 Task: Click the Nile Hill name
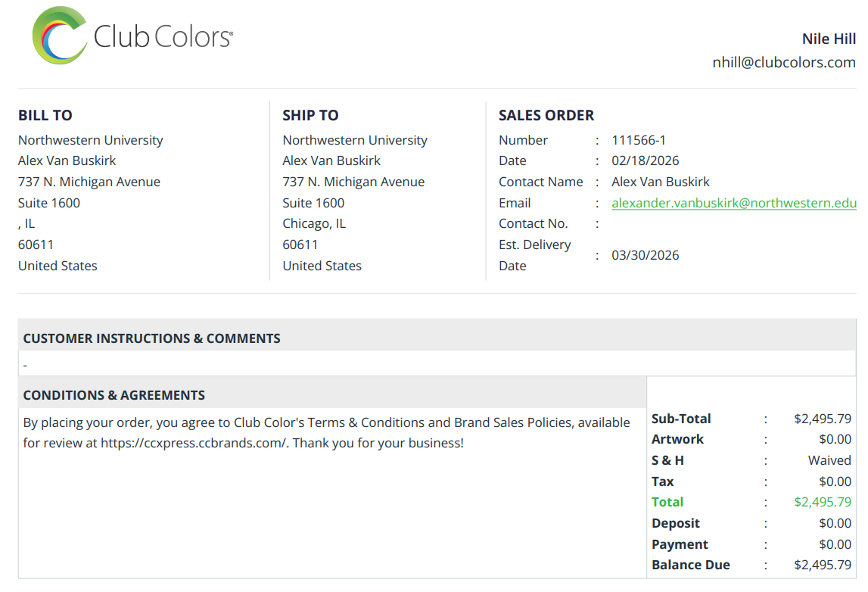pos(829,39)
